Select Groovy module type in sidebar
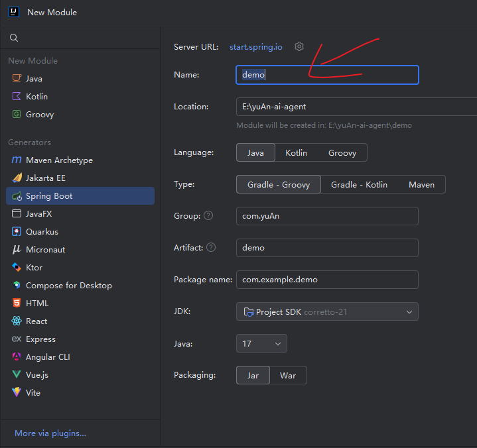The image size is (477, 448). [80, 114]
